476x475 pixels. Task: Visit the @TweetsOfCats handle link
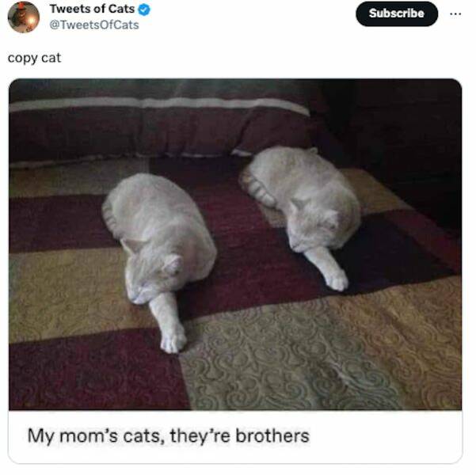coord(94,25)
